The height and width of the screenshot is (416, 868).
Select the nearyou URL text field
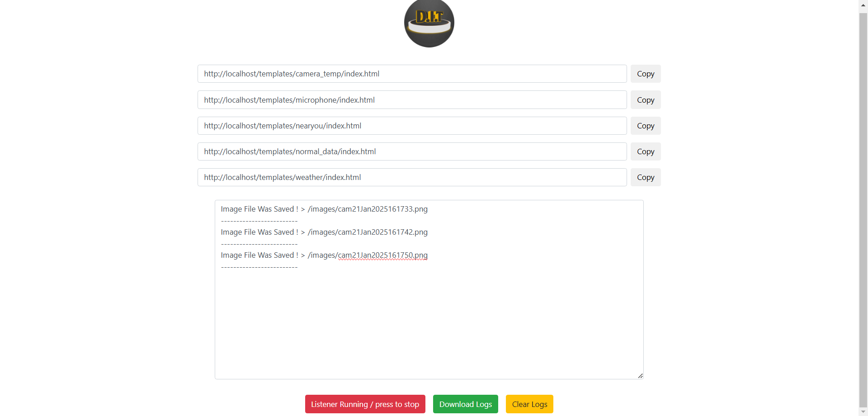(x=411, y=126)
